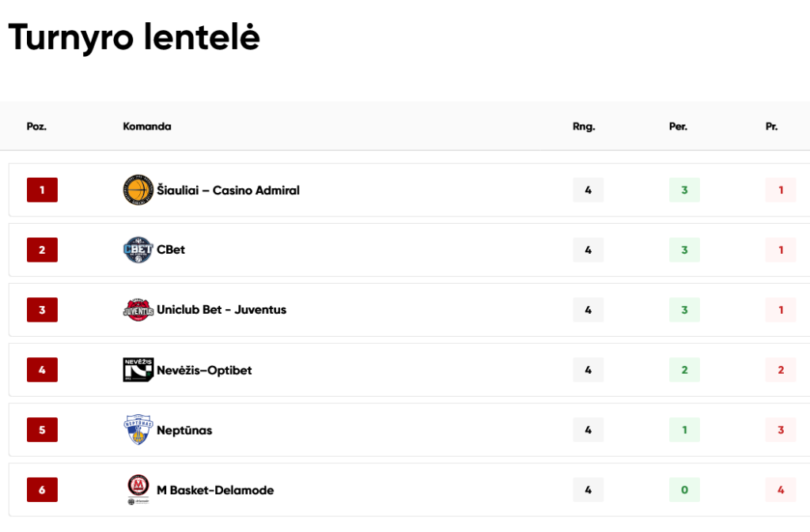Click the Komanda column header
The height and width of the screenshot is (532, 810).
pyautogui.click(x=146, y=126)
